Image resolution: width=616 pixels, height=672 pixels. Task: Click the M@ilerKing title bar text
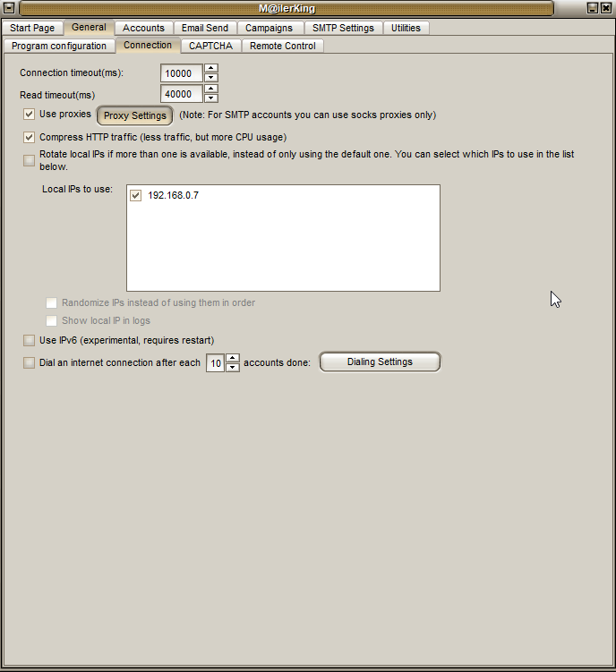287,8
